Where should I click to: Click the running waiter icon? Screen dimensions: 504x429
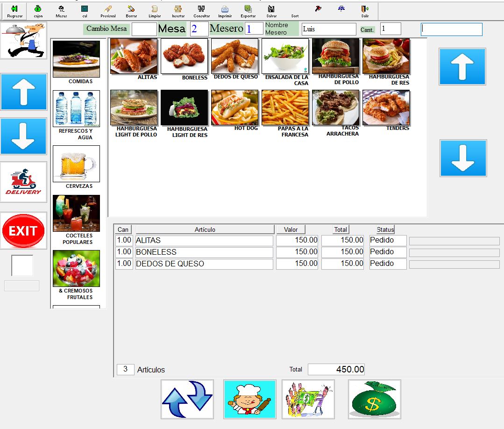click(x=24, y=41)
